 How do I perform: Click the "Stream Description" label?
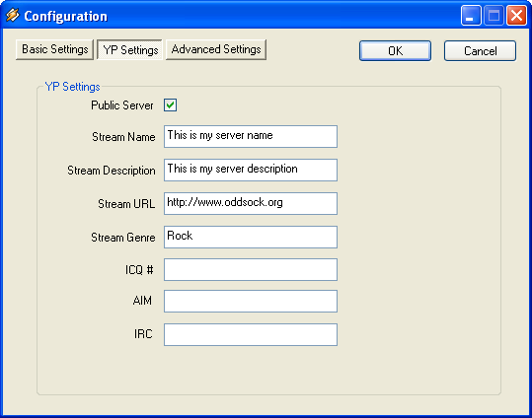(112, 171)
